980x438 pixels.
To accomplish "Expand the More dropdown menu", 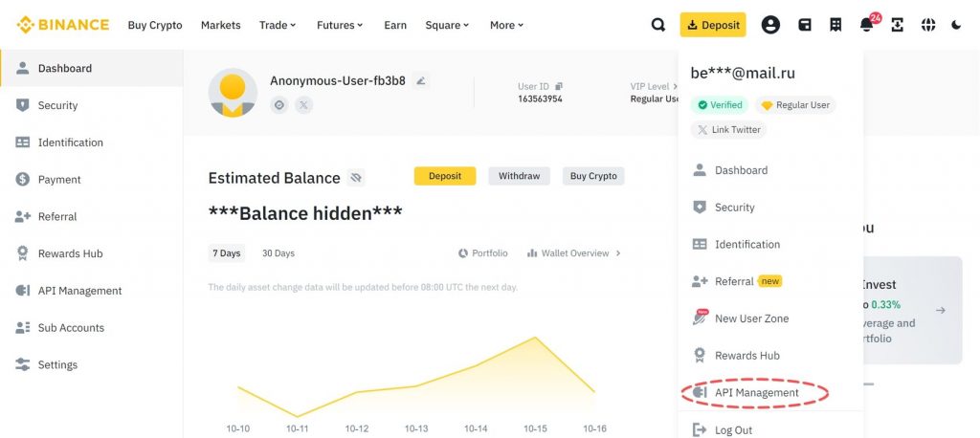I will (506, 25).
